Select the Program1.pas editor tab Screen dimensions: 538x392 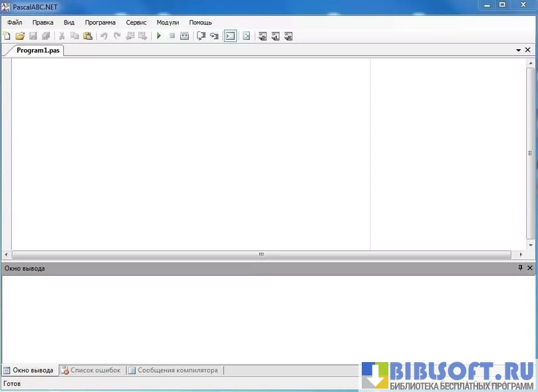(x=37, y=50)
